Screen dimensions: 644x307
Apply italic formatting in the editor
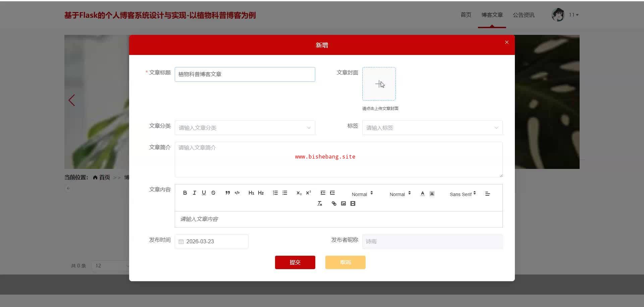pos(194,193)
